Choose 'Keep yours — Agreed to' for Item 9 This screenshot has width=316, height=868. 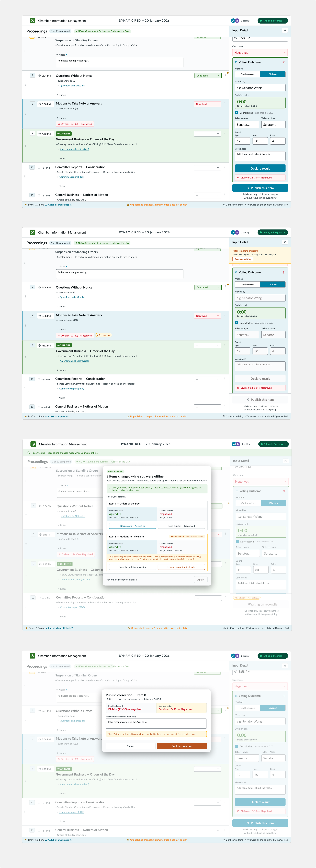(133, 526)
